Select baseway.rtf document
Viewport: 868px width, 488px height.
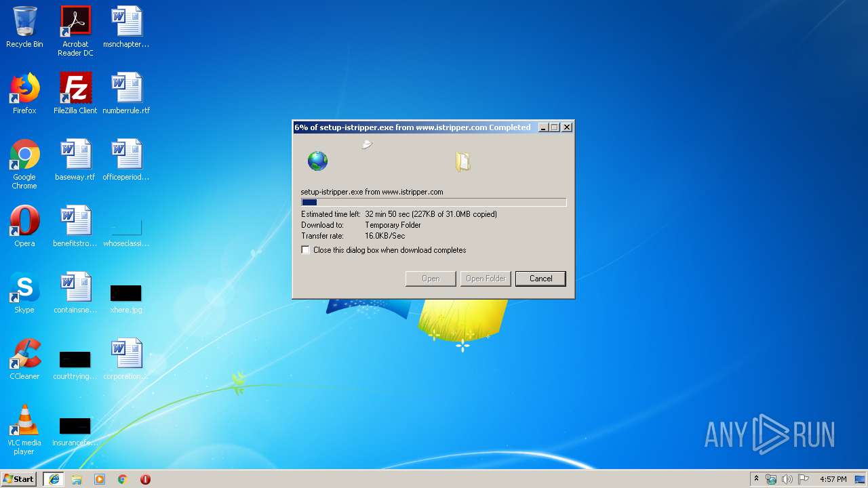[x=75, y=160]
